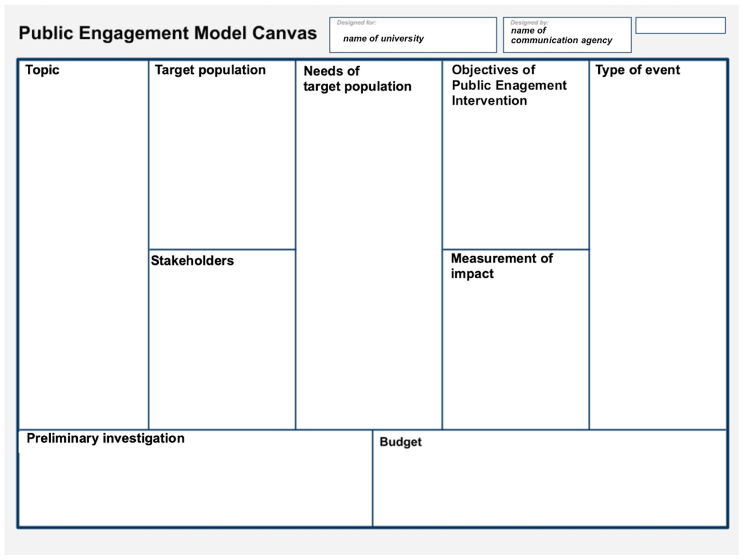Screen dimensions: 746x560
Task: Click the Topic heading
Action: 42,70
